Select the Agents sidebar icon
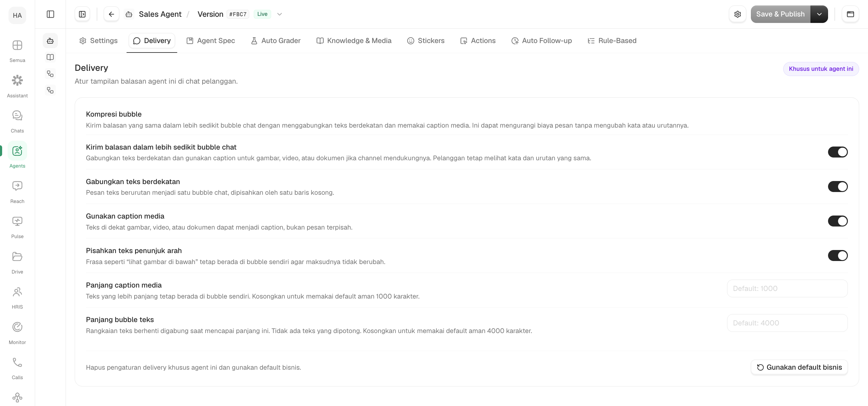Image resolution: width=868 pixels, height=406 pixels. (x=17, y=151)
